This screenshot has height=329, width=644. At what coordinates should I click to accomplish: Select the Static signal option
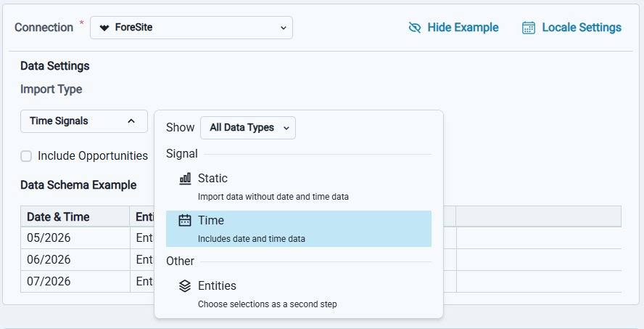coord(299,187)
